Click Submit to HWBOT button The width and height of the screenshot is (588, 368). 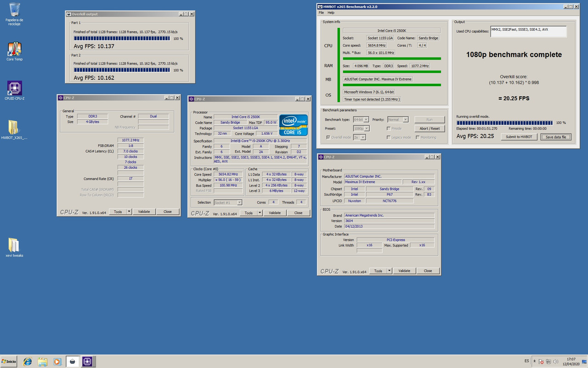519,137
